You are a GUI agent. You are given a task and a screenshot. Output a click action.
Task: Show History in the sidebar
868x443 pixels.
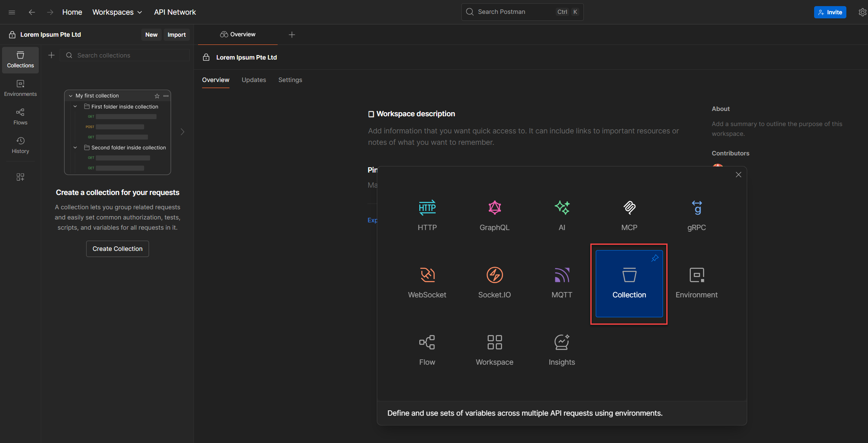point(20,145)
